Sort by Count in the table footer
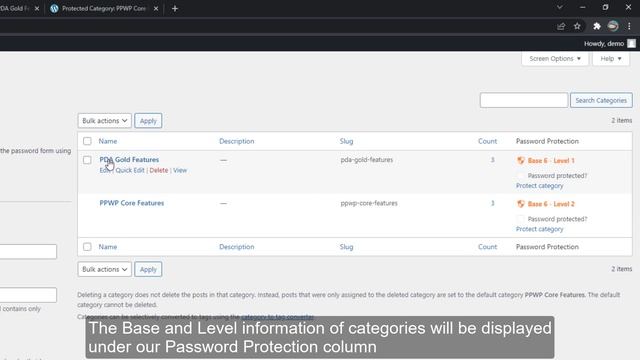The height and width of the screenshot is (360, 640). click(x=487, y=247)
